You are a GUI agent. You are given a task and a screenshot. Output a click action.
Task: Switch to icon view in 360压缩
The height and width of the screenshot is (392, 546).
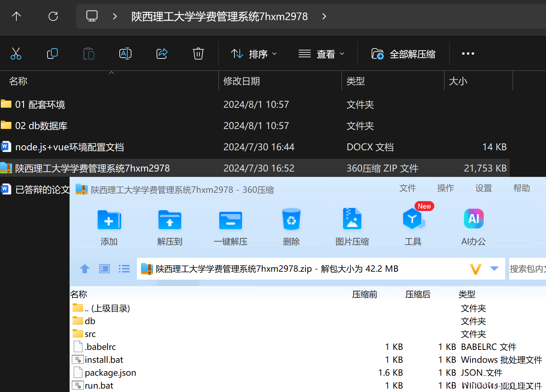(x=104, y=269)
